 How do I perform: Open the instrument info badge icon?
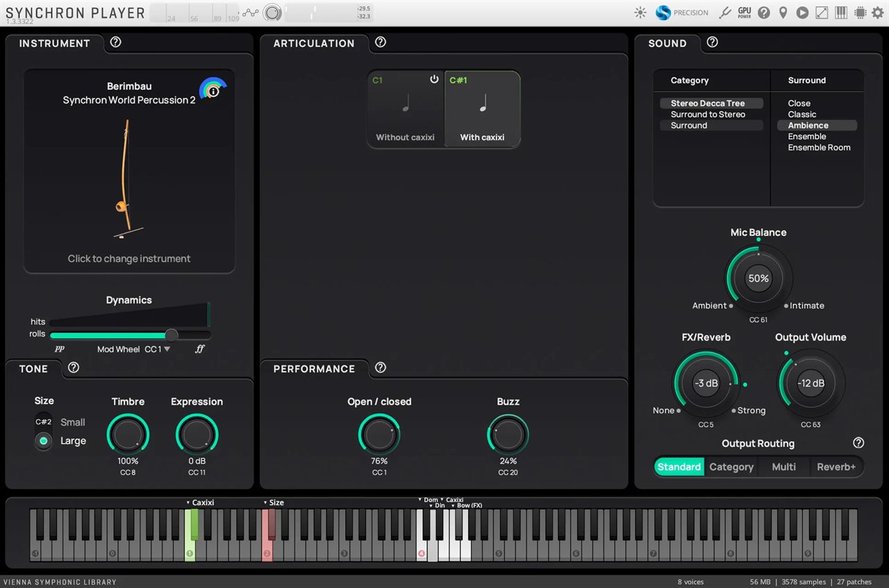[x=213, y=90]
